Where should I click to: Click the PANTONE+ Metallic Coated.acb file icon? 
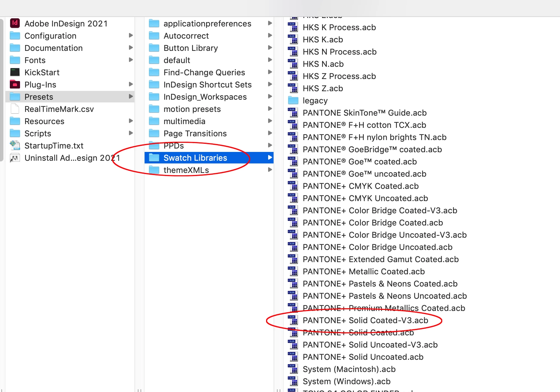point(293,272)
